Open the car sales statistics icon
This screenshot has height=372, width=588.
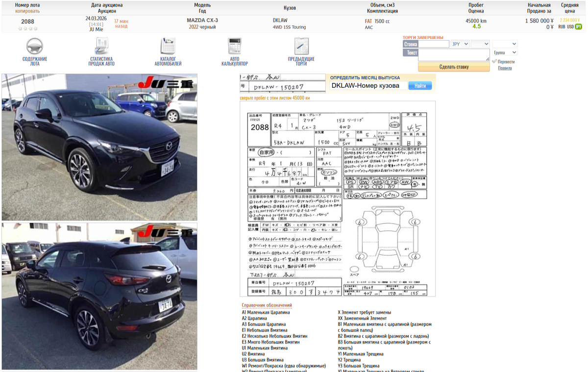click(x=101, y=46)
